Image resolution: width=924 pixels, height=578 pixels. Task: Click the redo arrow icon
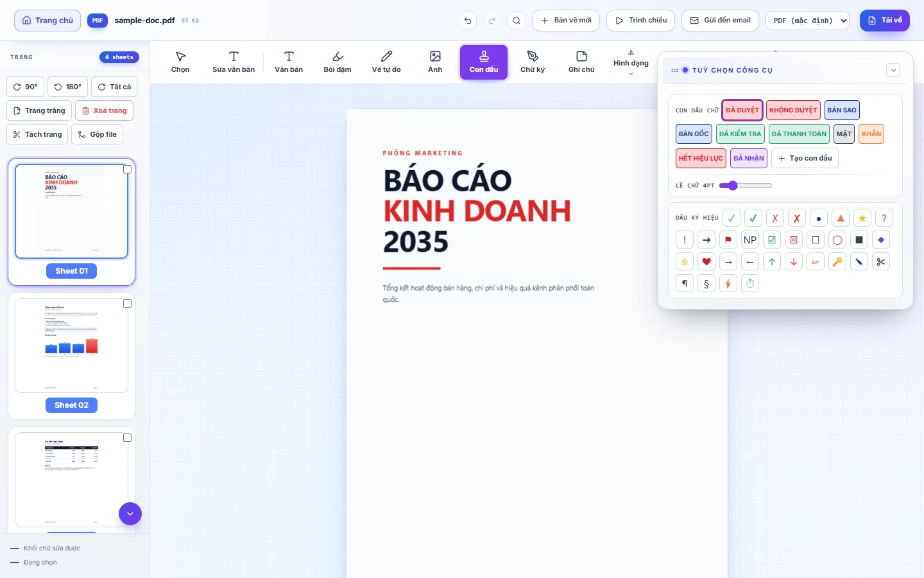[x=492, y=21]
